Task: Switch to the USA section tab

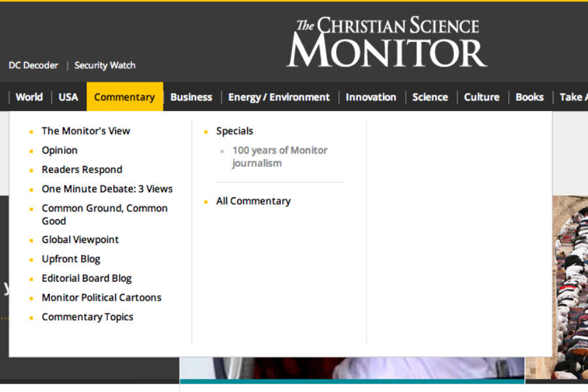Action: click(x=68, y=97)
